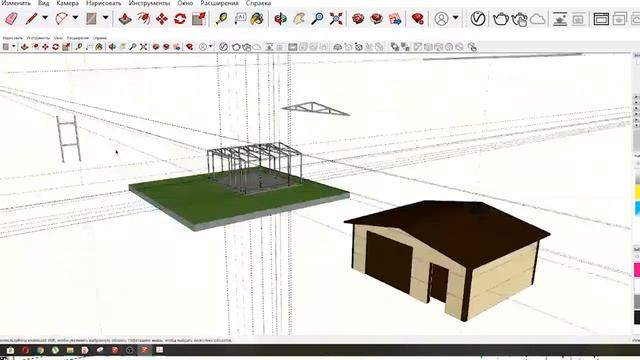Select the Zoom magnifier in large toolbar

(x=318, y=19)
